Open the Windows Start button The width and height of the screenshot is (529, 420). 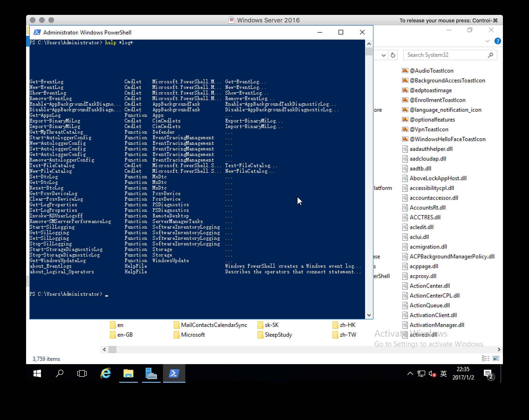(37, 373)
